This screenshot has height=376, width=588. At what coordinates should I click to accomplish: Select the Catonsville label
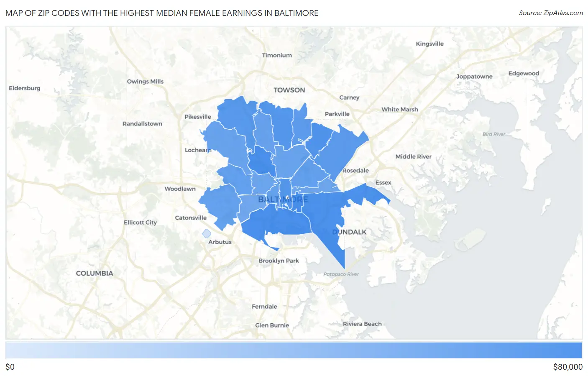click(191, 218)
